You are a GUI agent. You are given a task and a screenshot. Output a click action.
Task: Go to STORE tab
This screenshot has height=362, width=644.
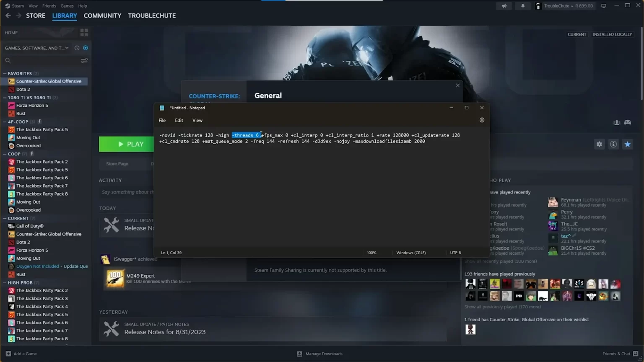[x=36, y=16]
